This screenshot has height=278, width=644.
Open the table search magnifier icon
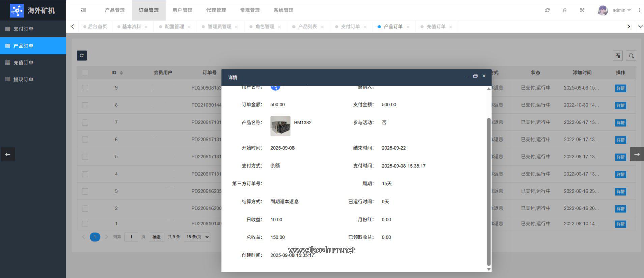(x=631, y=56)
